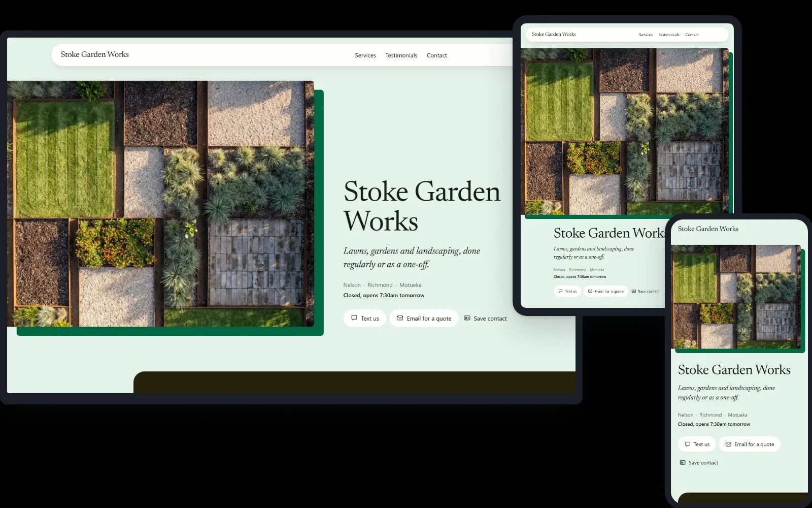This screenshot has height=508, width=812.
Task: Click the Text us button on the desktop view
Action: click(x=364, y=318)
